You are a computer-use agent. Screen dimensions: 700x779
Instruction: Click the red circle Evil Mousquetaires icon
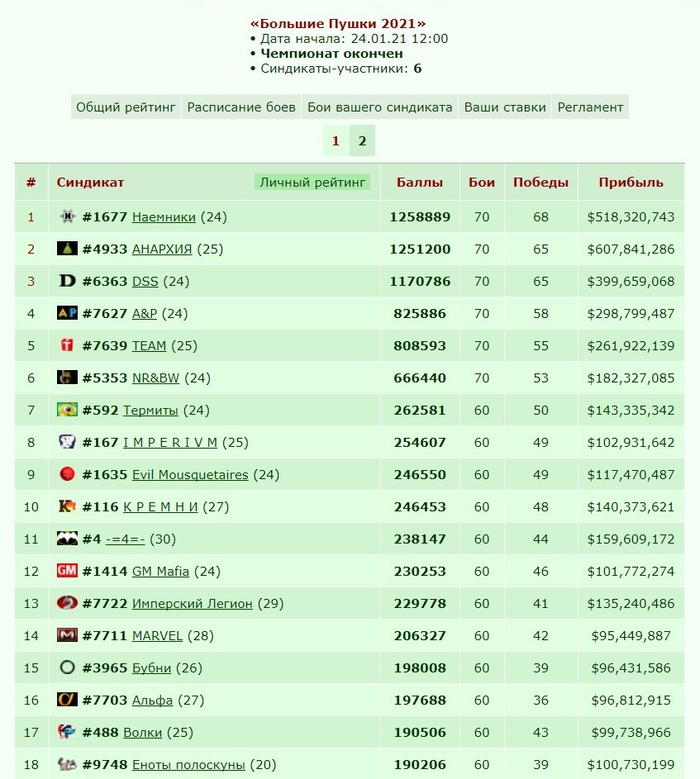point(67,474)
